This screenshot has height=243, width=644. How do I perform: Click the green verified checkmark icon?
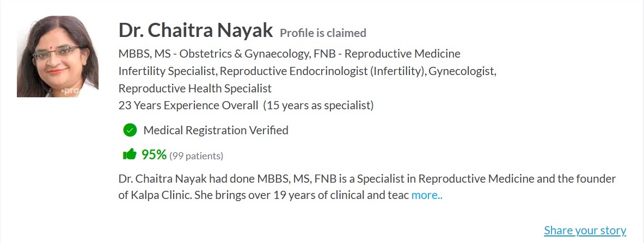(x=130, y=130)
